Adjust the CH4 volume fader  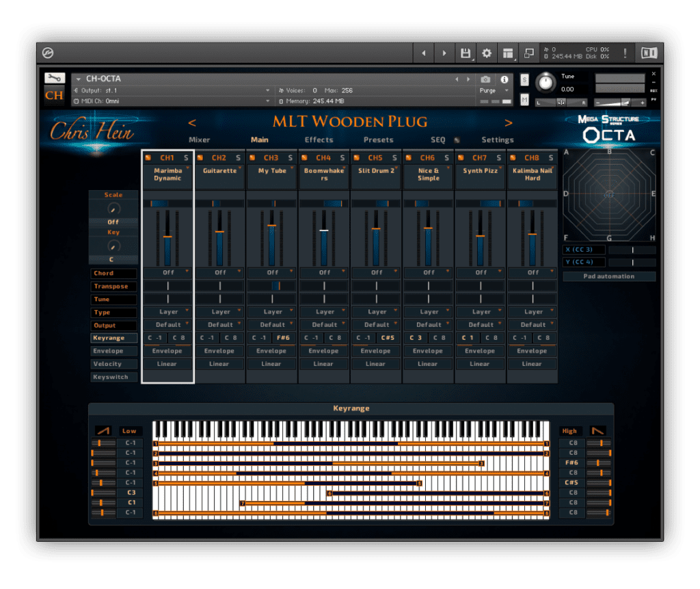pyautogui.click(x=324, y=231)
